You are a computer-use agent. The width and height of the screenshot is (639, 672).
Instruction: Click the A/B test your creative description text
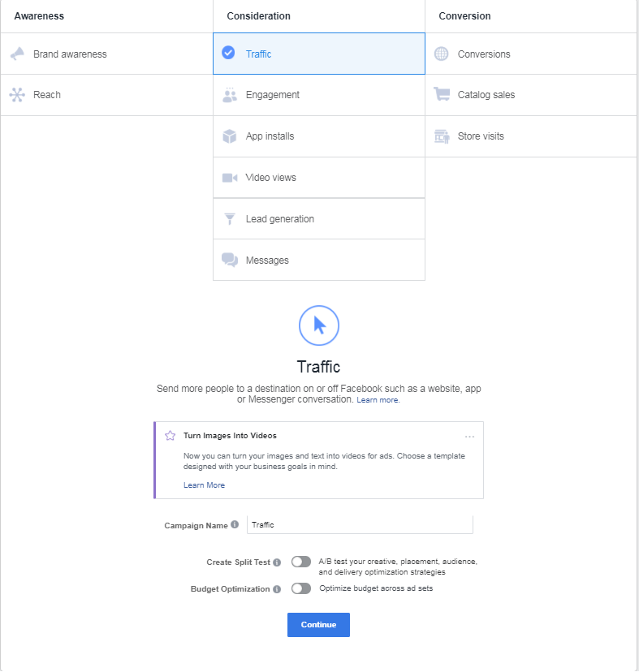click(x=398, y=566)
